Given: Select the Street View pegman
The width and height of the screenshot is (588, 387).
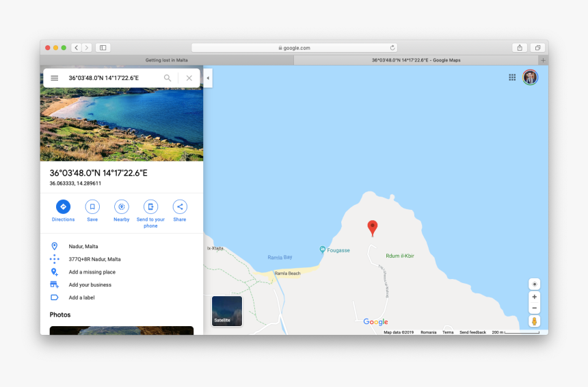Looking at the screenshot, I should [x=535, y=321].
